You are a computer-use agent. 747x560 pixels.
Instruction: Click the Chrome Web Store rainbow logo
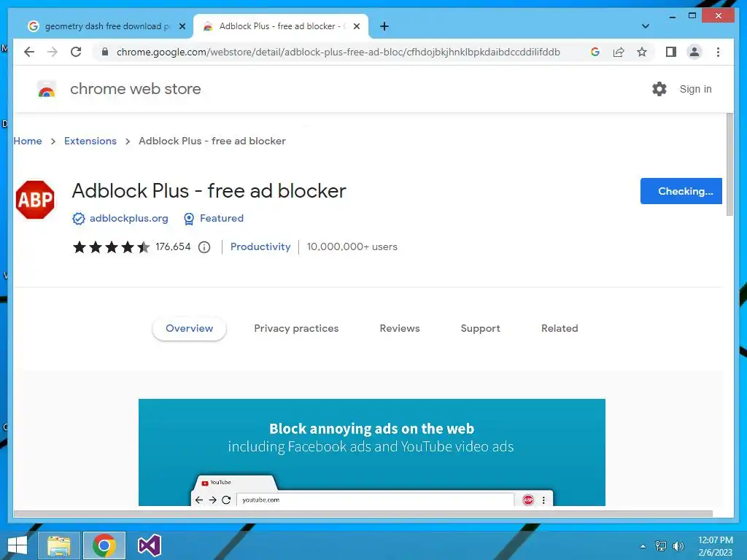point(47,89)
